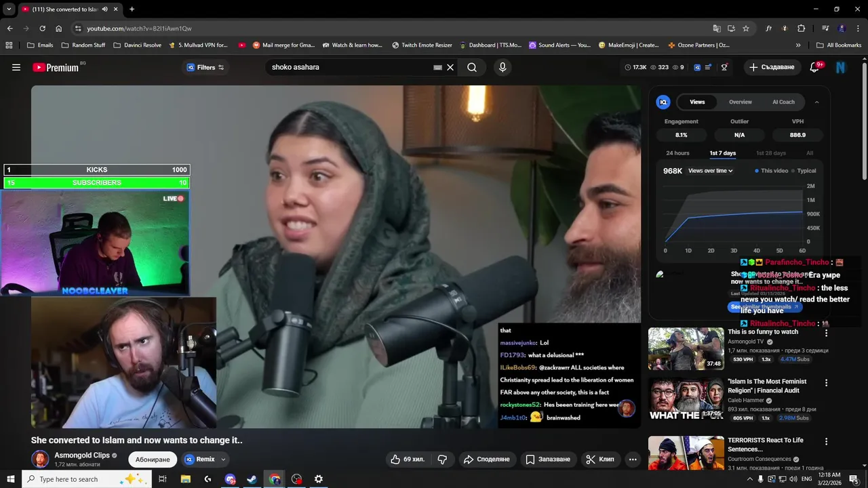Mute the YouTube tab audio
Screen dimensions: 868x488
(104, 9)
